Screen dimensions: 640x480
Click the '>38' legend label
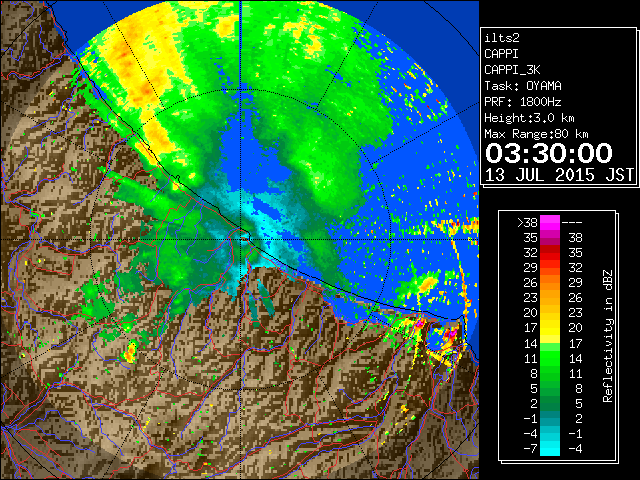[527, 222]
